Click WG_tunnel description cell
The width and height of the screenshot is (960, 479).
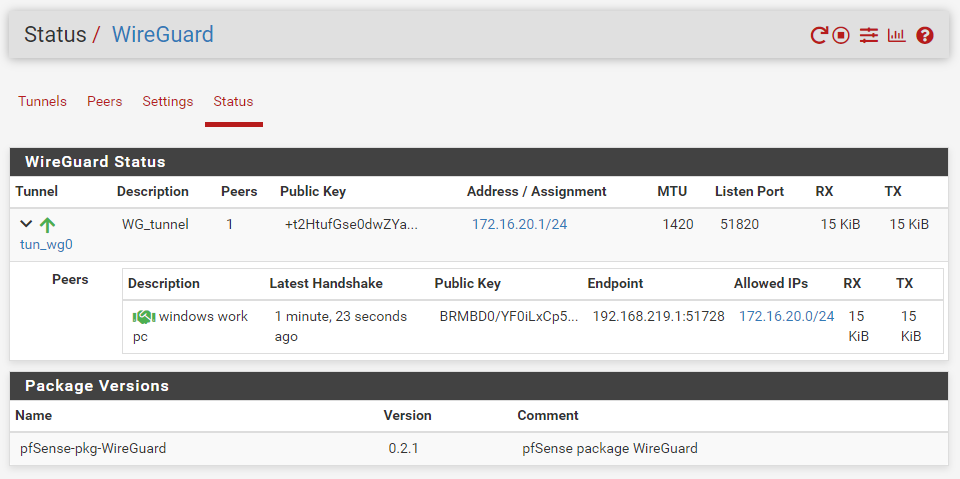click(155, 224)
